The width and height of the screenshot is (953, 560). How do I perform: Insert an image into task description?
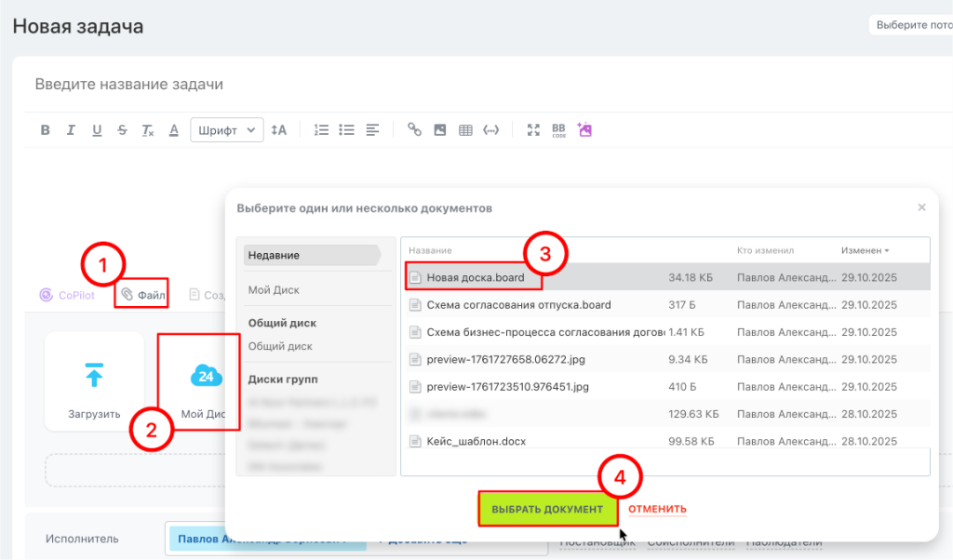tap(440, 130)
